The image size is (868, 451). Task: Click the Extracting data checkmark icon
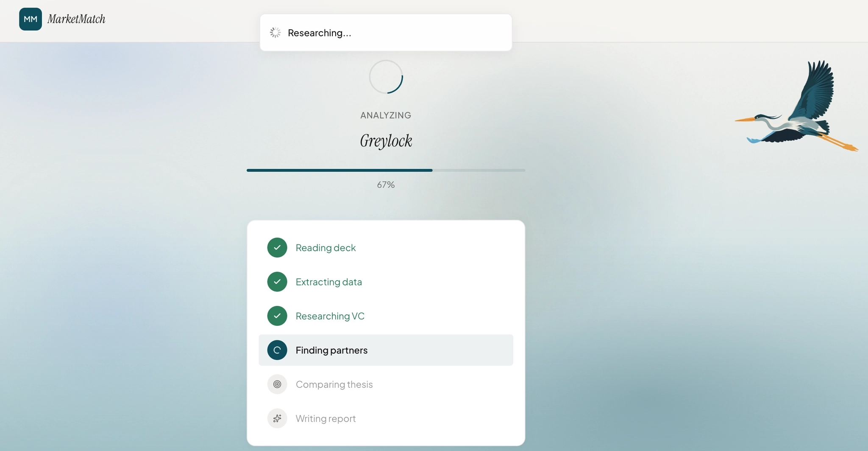pos(277,282)
